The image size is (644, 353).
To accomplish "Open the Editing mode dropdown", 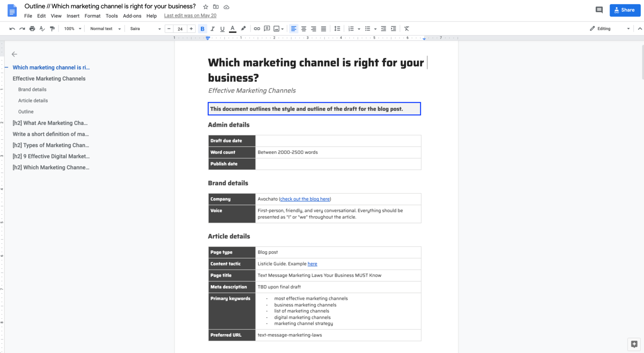I will click(610, 29).
